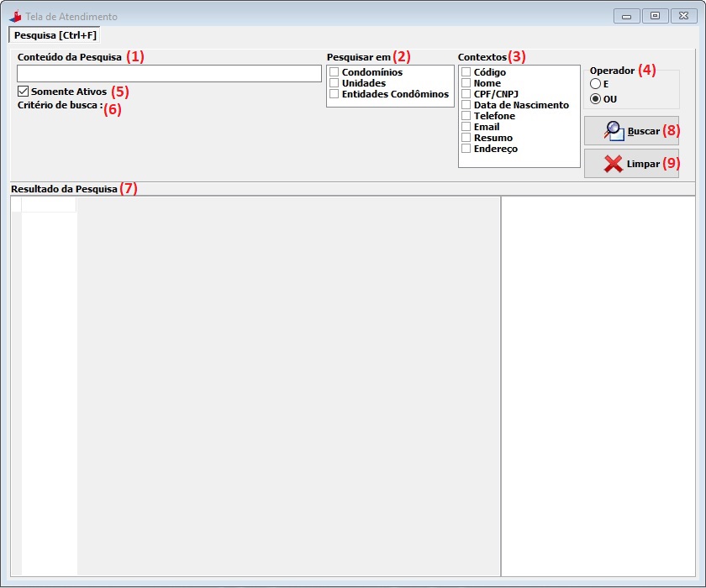Uncheck the Somente Ativos checkbox
Screen dimensions: 706x588
(24, 91)
